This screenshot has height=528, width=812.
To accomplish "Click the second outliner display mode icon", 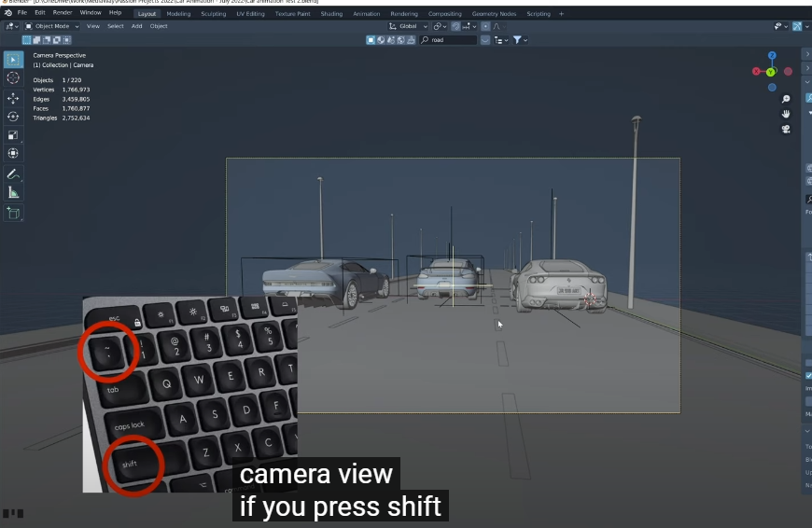I will pos(381,40).
